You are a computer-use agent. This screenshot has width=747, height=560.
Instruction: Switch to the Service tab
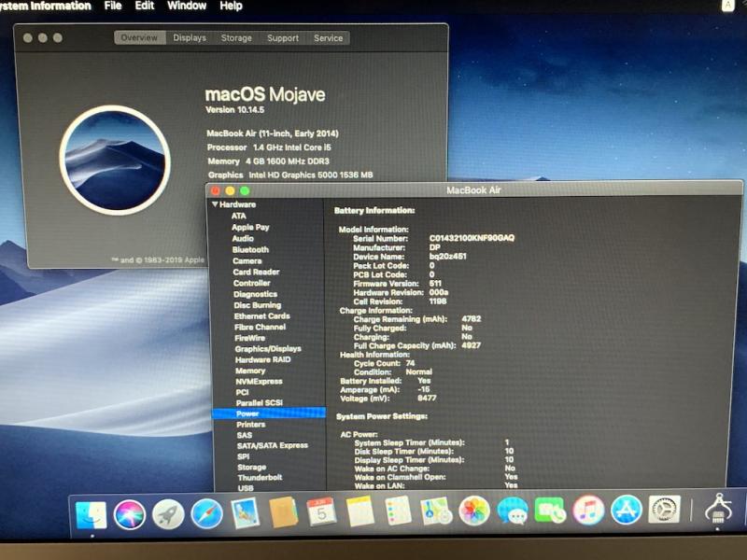pos(329,37)
